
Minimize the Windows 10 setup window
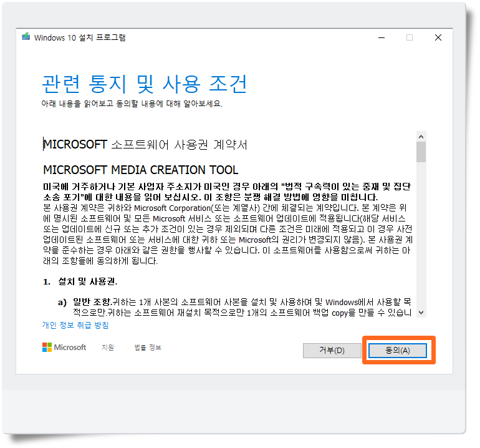point(382,37)
